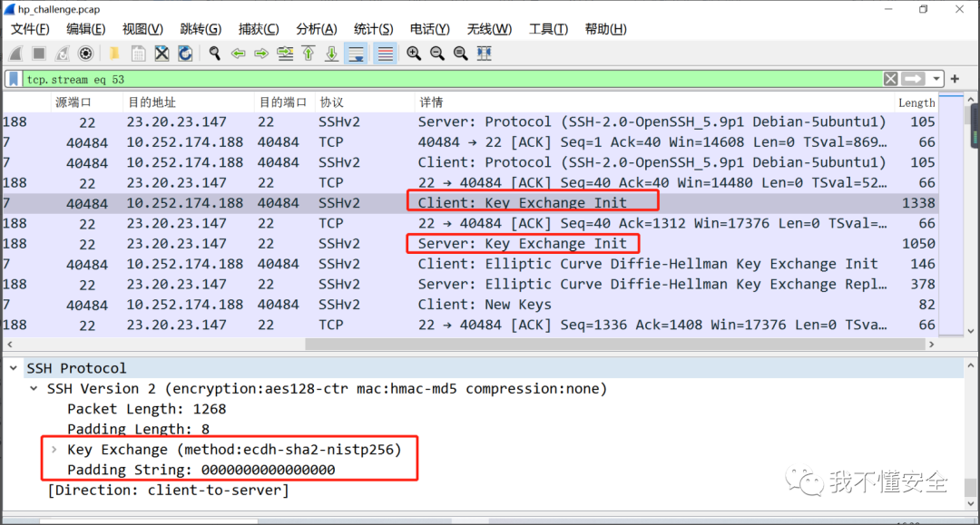
Task: Open capture options gear icon
Action: (x=85, y=53)
